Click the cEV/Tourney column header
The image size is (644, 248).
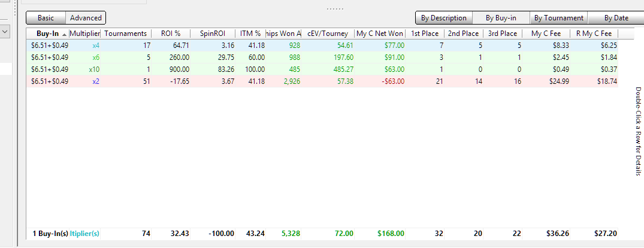328,34
